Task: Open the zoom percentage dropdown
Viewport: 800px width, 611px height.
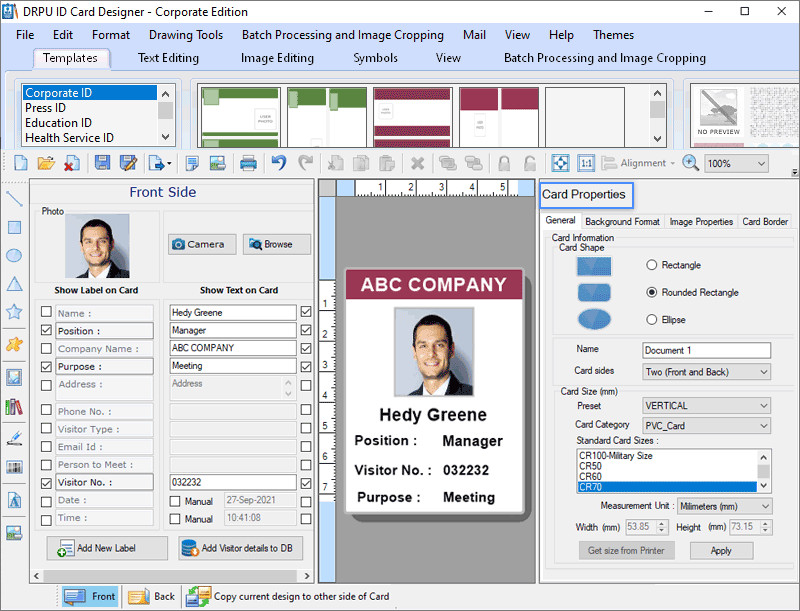Action: pyautogui.click(x=737, y=164)
